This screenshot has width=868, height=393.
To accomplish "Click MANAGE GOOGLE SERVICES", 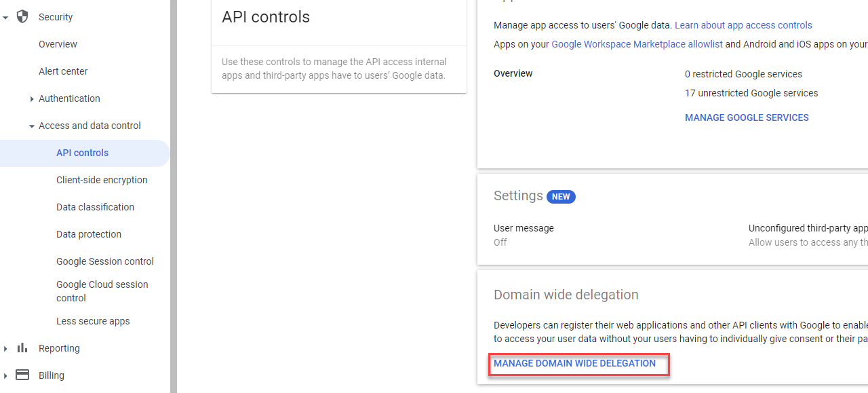I will coord(747,117).
